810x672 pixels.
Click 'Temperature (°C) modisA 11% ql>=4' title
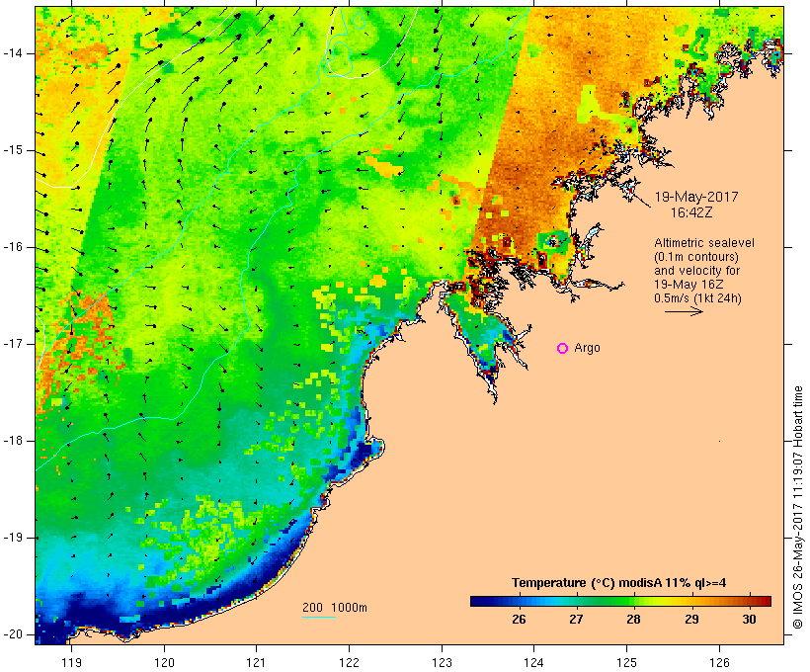click(x=619, y=583)
